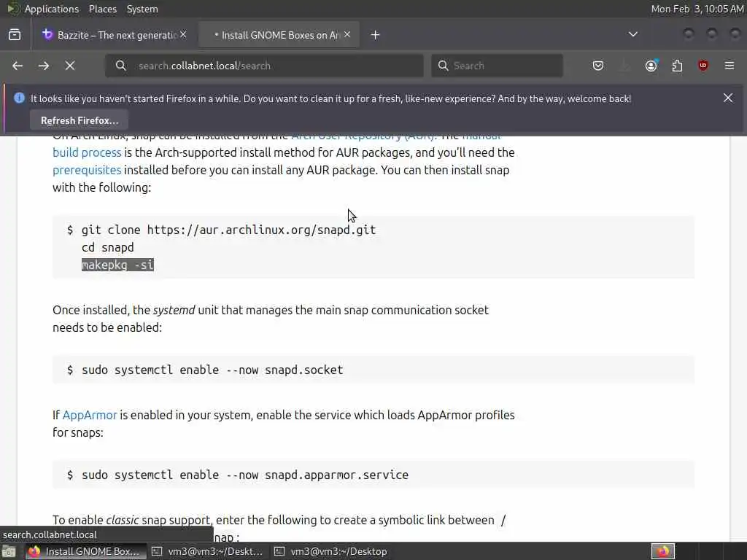The height and width of the screenshot is (560, 747).
Task: Click the Refresh Firefox button
Action: pos(79,120)
